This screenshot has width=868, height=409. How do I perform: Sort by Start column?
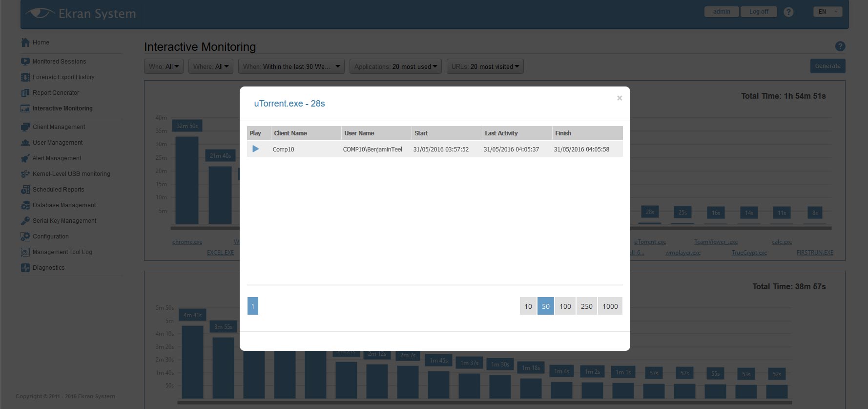coord(447,133)
